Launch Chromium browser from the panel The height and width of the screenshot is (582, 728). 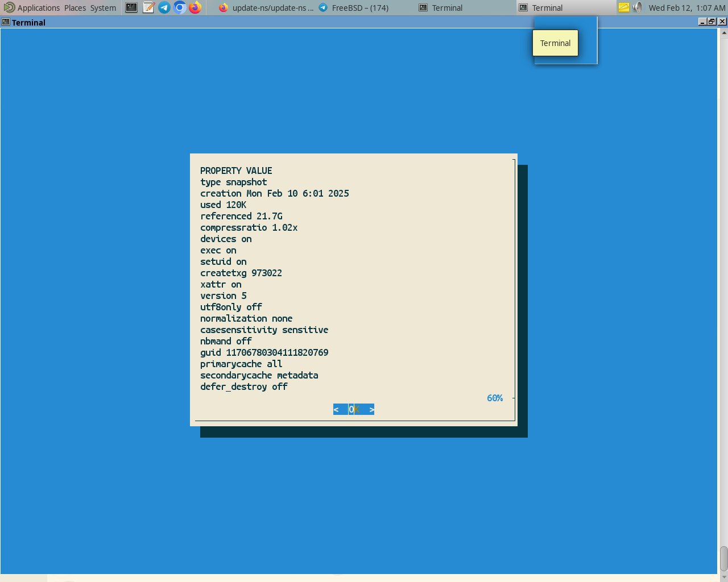pyautogui.click(x=180, y=7)
